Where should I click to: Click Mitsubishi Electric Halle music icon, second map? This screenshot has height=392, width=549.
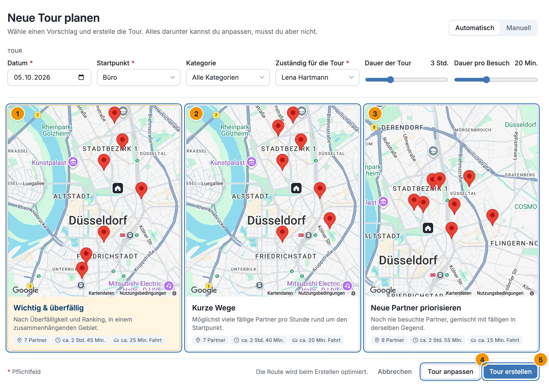[347, 286]
